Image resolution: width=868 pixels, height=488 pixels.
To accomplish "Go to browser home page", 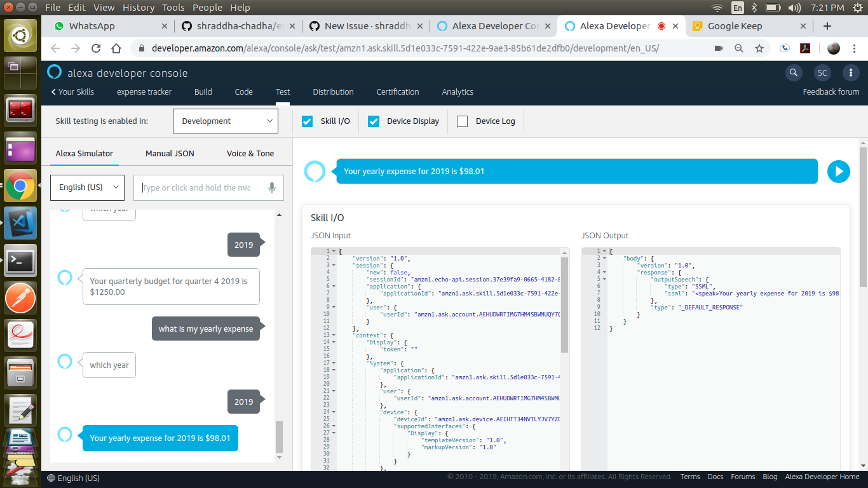I will [x=116, y=48].
